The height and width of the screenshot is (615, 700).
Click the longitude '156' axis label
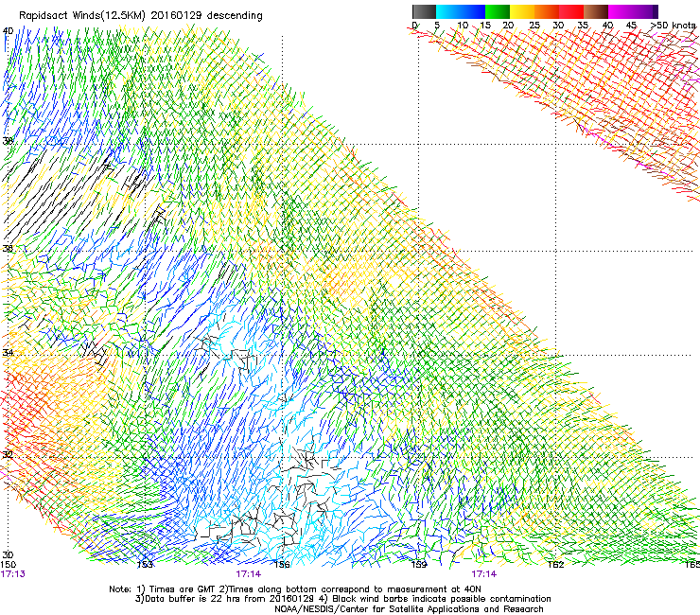[282, 565]
